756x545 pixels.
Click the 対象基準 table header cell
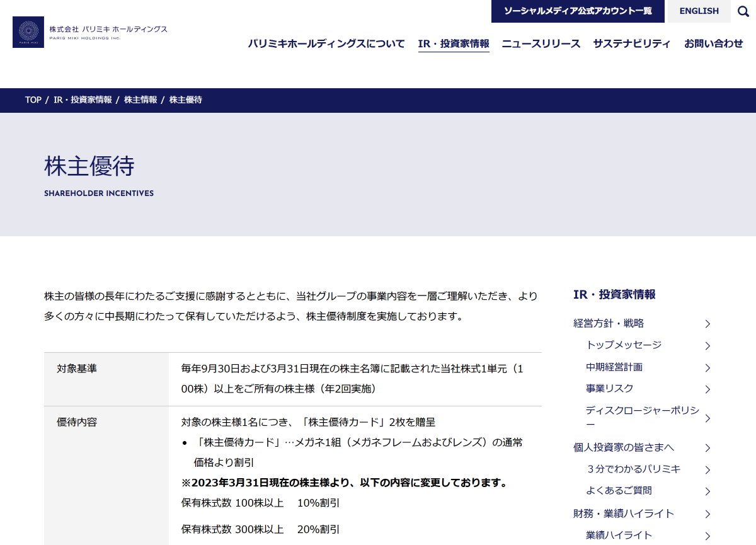[x=106, y=379]
